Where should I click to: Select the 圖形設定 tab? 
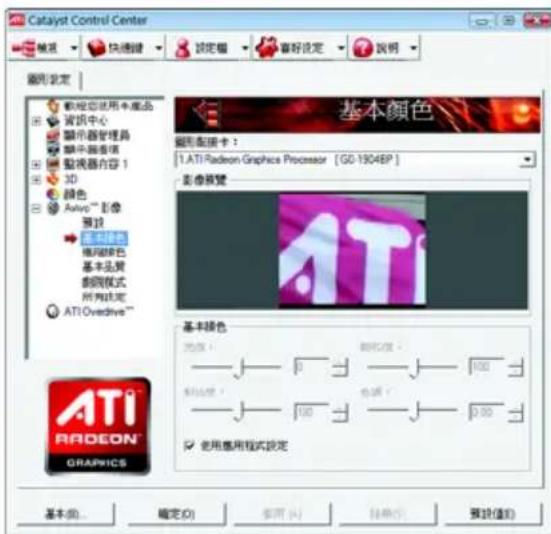[x=49, y=80]
